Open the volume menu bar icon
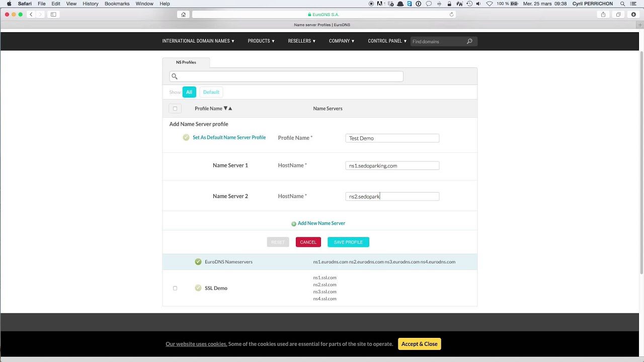Image resolution: width=644 pixels, height=362 pixels. point(479,4)
